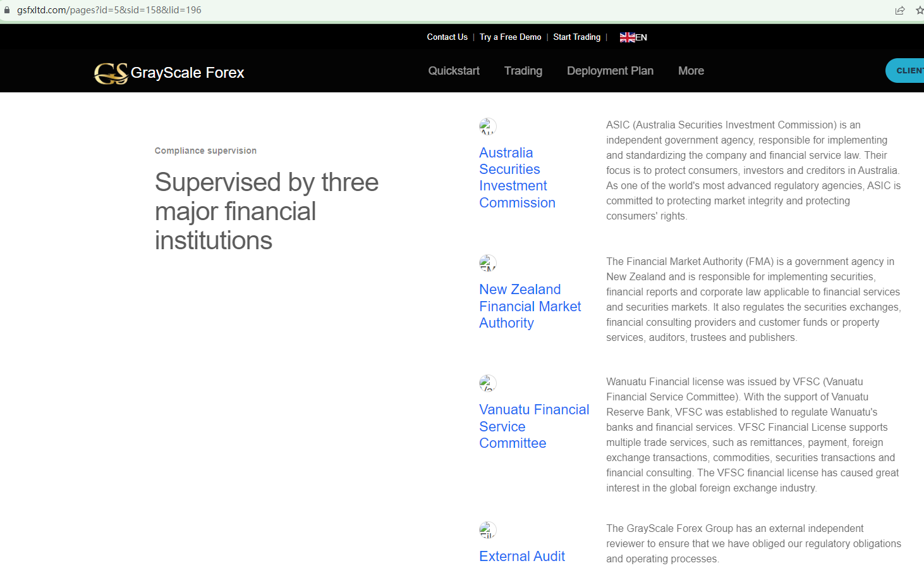This screenshot has height=568, width=924.
Task: Click the UK flag language icon
Action: coord(627,37)
